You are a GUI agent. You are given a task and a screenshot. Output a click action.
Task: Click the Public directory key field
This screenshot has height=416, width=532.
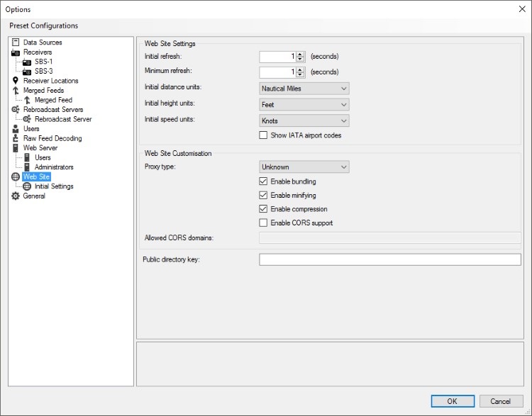tap(390, 259)
